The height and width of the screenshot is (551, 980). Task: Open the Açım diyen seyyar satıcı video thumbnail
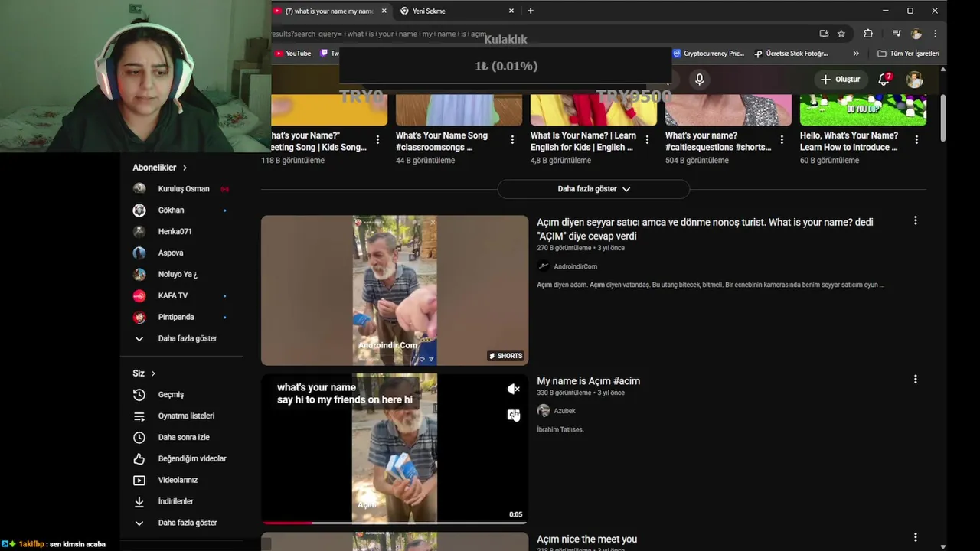(394, 290)
